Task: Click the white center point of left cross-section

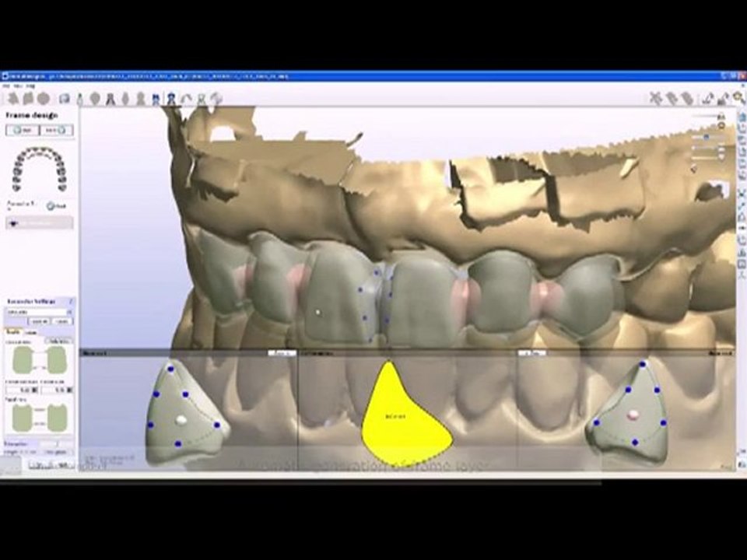Action: 181,419
